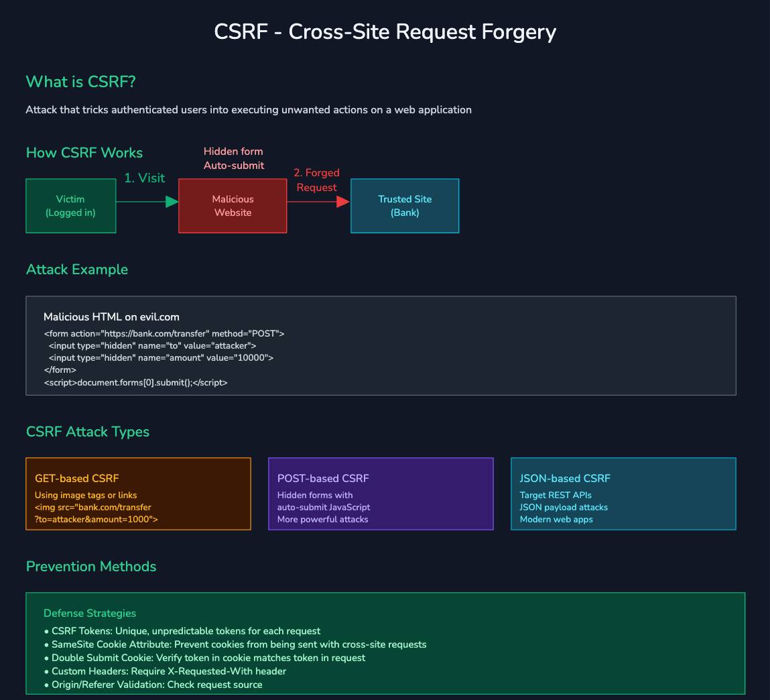Image resolution: width=770 pixels, height=700 pixels.
Task: Select the POST-based CSRF card
Action: 381,493
